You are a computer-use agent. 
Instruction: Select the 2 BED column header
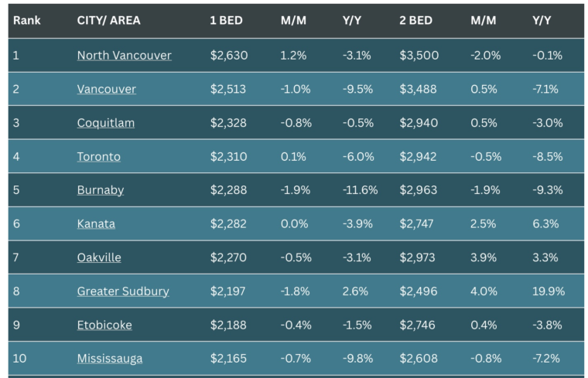point(416,20)
